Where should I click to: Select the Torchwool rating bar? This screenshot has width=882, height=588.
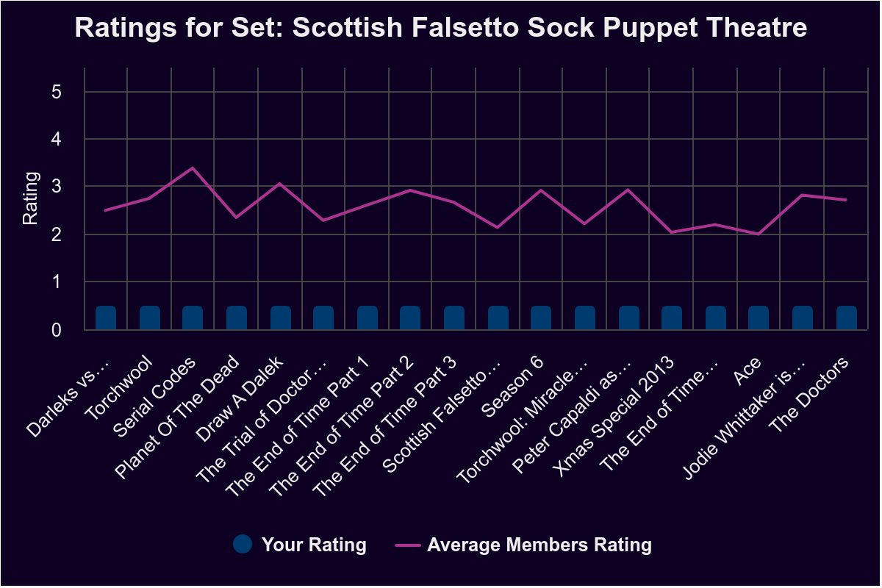150,318
